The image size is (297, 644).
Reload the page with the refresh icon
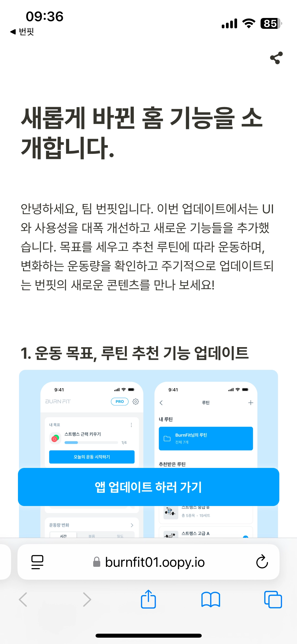coord(262,561)
